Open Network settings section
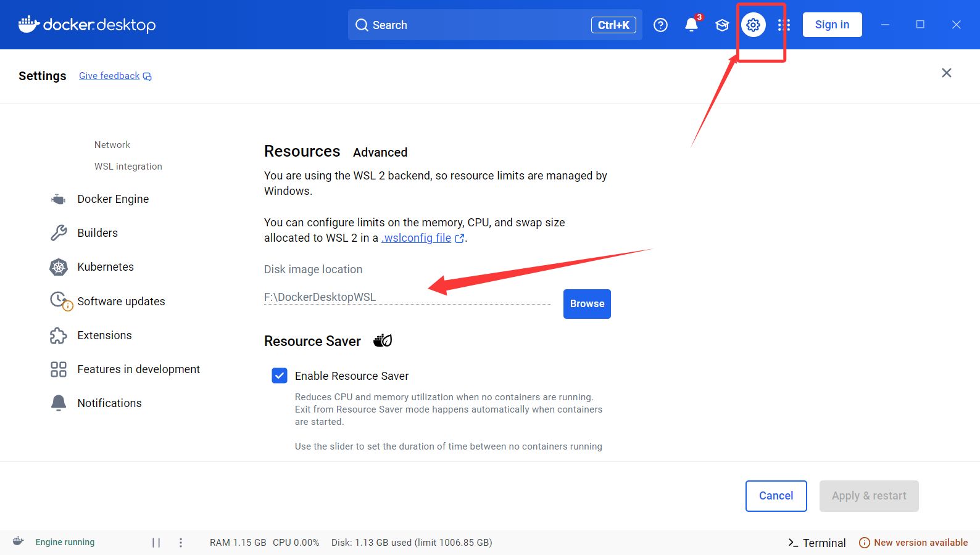This screenshot has width=980, height=555. click(112, 145)
